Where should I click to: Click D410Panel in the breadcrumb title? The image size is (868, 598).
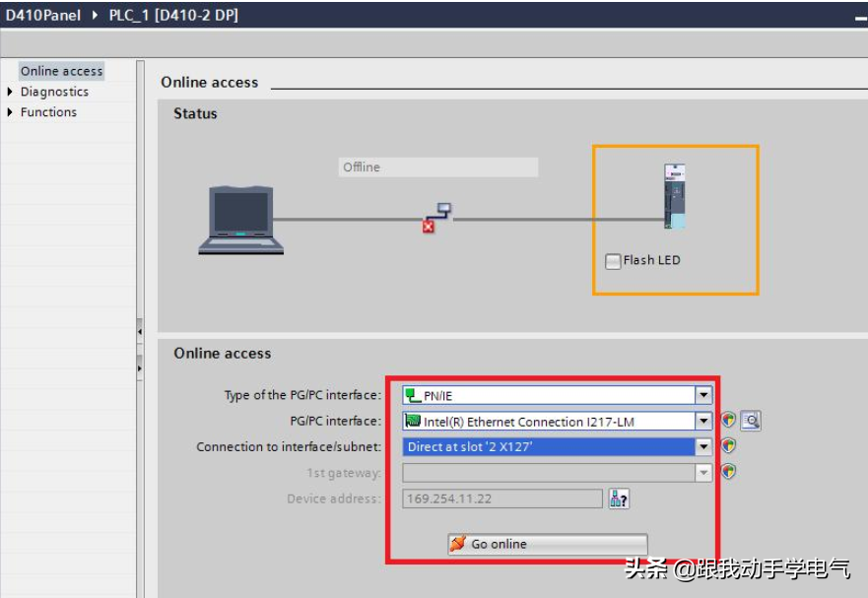(43, 15)
